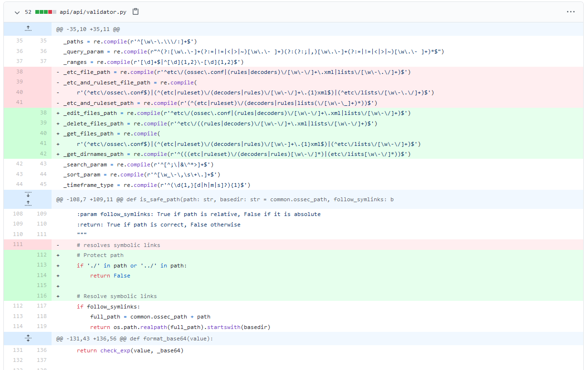This screenshot has height=370, width=588.
Task: Select line 45 containing _timeframe_type
Action: pyautogui.click(x=42, y=185)
